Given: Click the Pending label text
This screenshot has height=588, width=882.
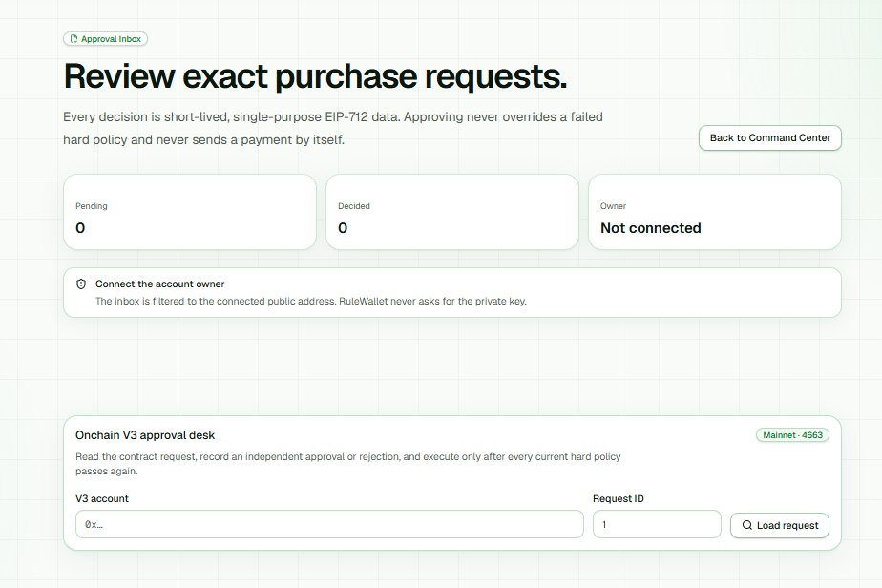Looking at the screenshot, I should [91, 206].
